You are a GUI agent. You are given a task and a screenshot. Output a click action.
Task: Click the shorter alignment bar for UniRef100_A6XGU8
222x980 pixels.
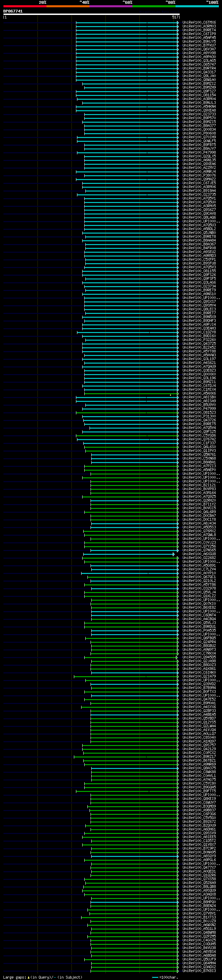129,554
